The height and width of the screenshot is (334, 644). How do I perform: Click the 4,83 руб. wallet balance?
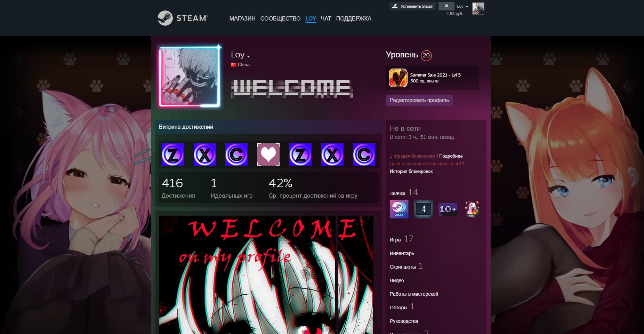click(454, 14)
